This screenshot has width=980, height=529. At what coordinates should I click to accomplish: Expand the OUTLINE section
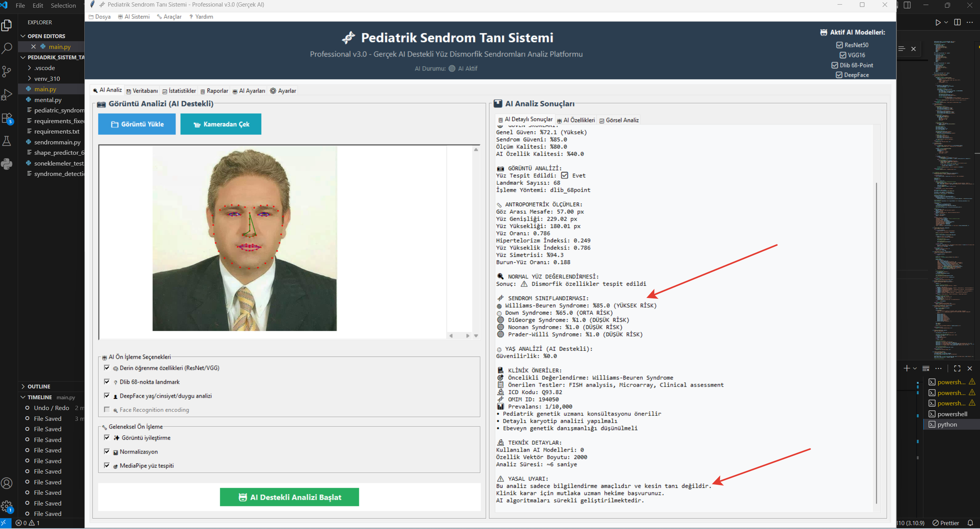coord(39,386)
